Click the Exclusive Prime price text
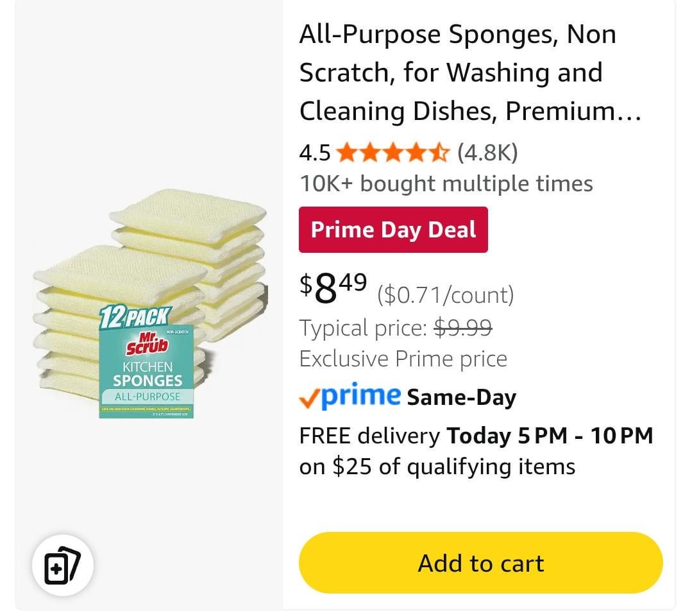 click(x=403, y=359)
